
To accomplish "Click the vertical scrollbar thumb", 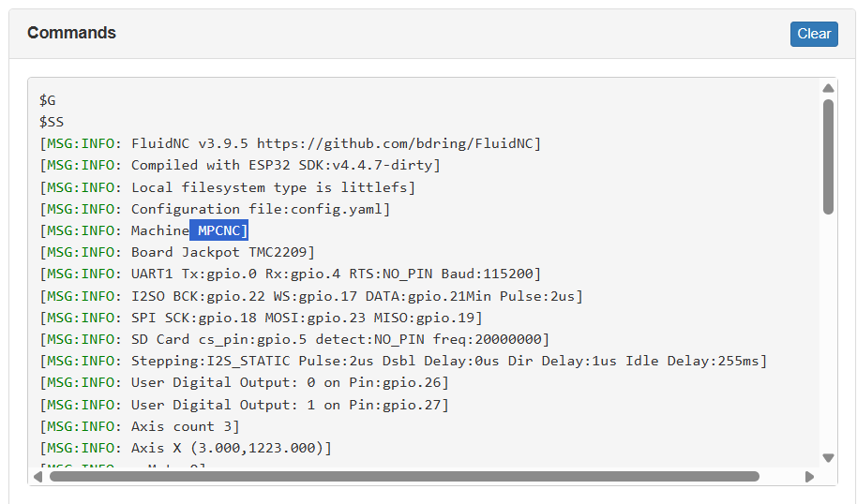I will point(828,156).
